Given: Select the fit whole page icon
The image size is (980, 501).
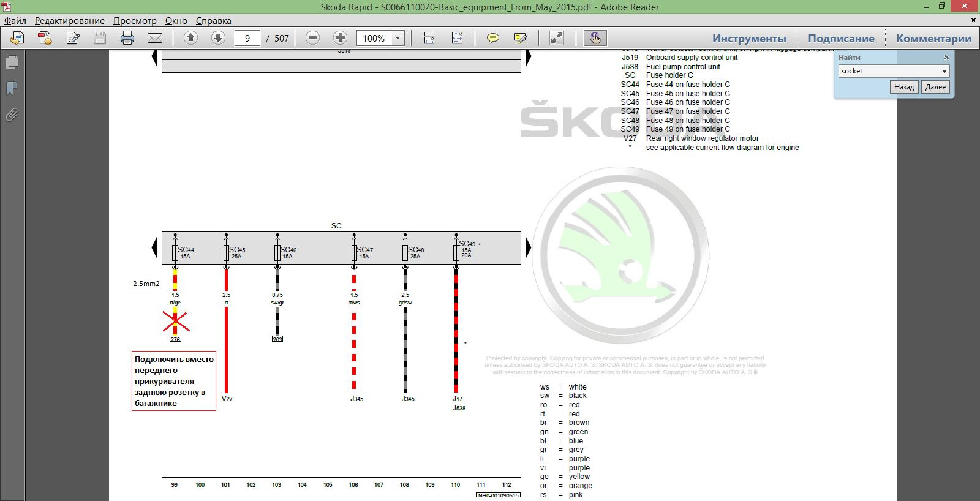Looking at the screenshot, I should 457,38.
